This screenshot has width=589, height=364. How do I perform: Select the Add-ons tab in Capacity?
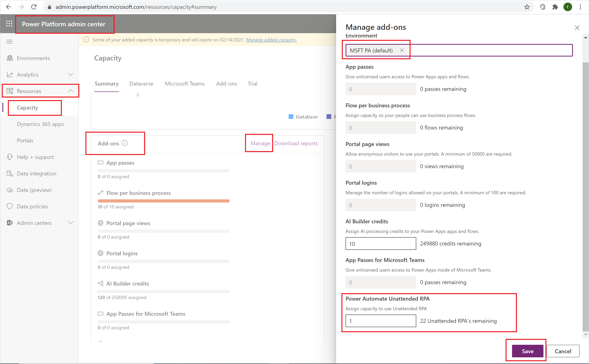point(226,84)
